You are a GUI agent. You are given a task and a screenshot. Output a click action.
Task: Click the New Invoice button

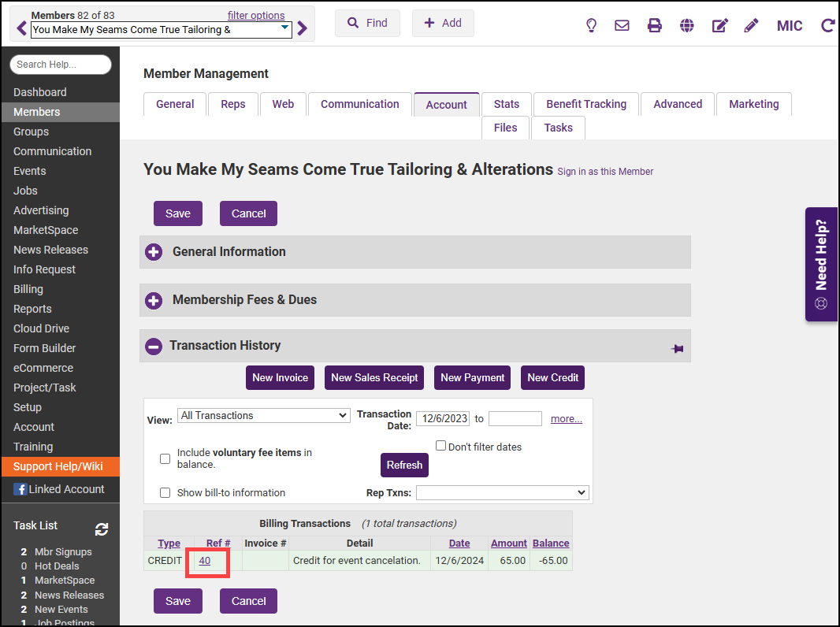pos(280,377)
